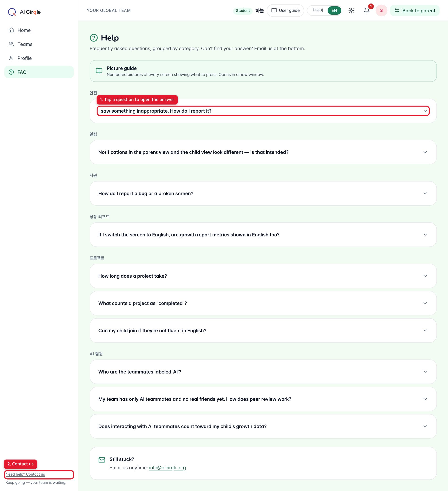Open the info@aicirqle.org email link
This screenshot has width=448, height=491.
167,467
